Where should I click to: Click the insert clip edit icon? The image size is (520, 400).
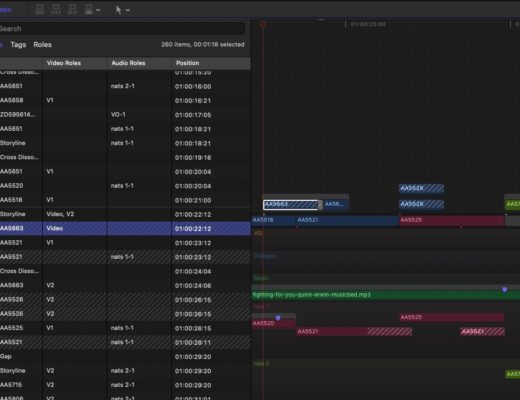click(x=56, y=9)
